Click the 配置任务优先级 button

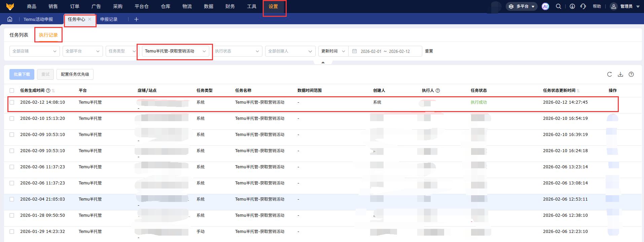75,74
